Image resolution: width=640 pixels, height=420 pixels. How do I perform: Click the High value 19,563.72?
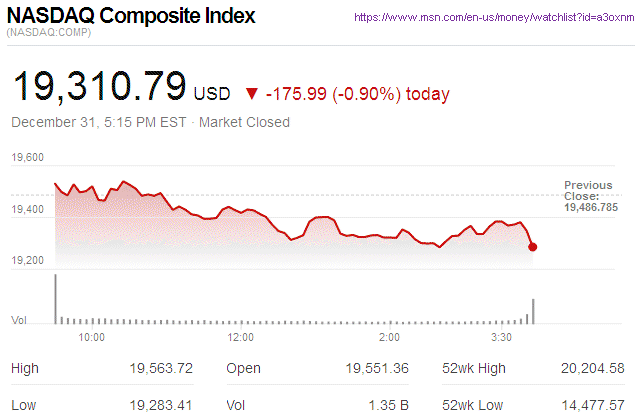(161, 369)
